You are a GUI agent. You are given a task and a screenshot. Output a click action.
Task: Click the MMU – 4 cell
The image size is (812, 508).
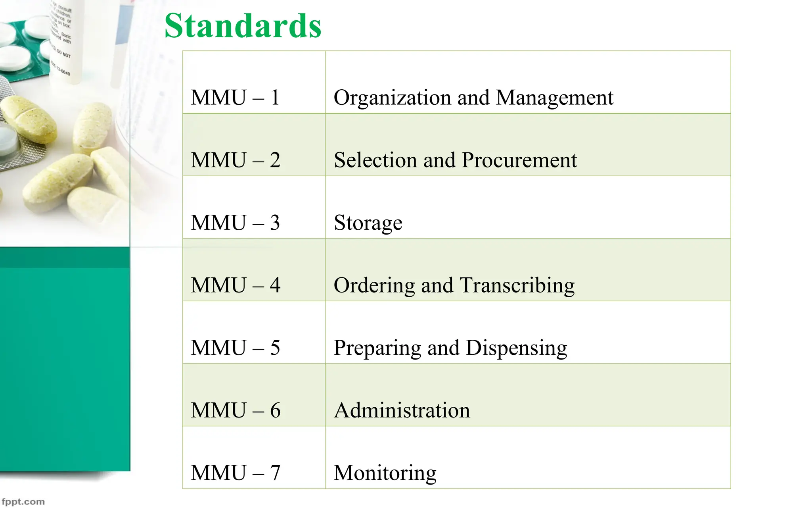254,270
